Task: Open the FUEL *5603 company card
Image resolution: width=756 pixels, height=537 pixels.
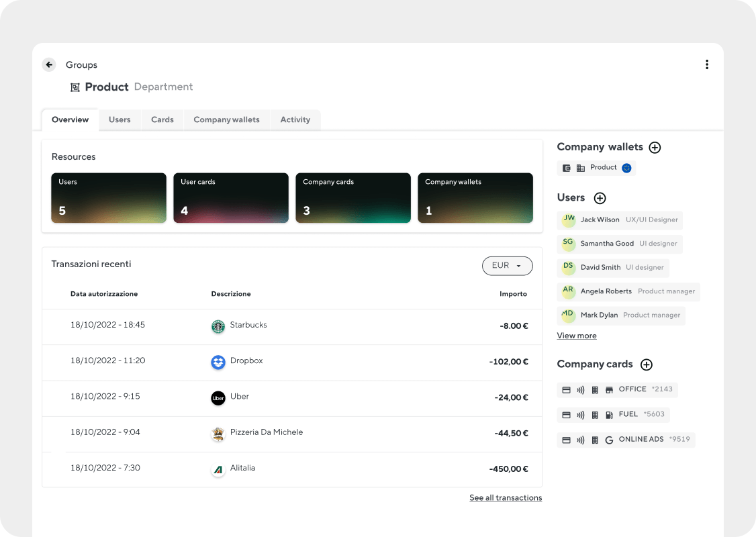Action: tap(614, 415)
